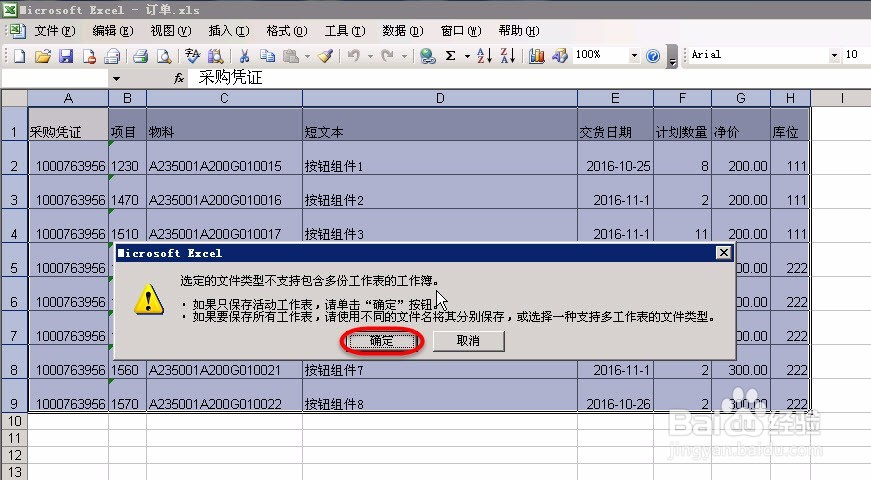Sort descending with Z-A icon
The image size is (871, 480).
[507, 56]
